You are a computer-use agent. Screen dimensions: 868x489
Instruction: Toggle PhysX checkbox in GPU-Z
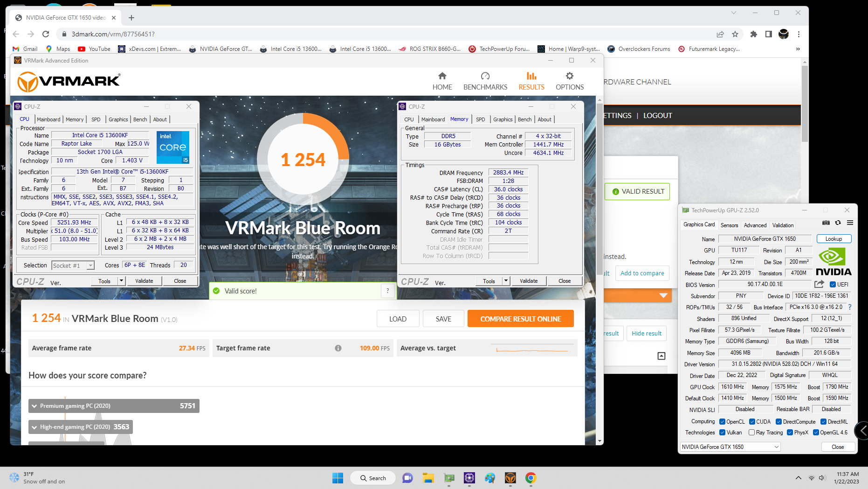point(790,433)
